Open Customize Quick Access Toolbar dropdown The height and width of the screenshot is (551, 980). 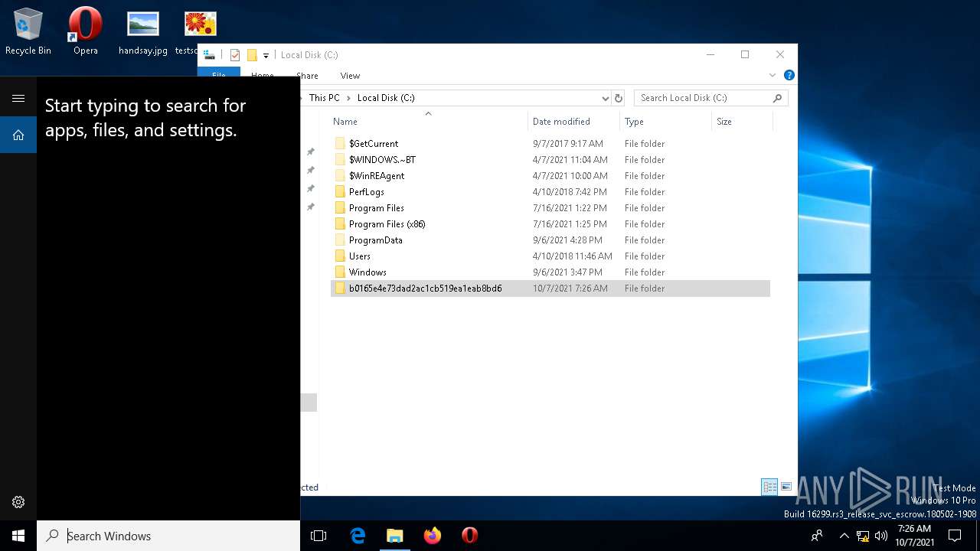(x=266, y=55)
